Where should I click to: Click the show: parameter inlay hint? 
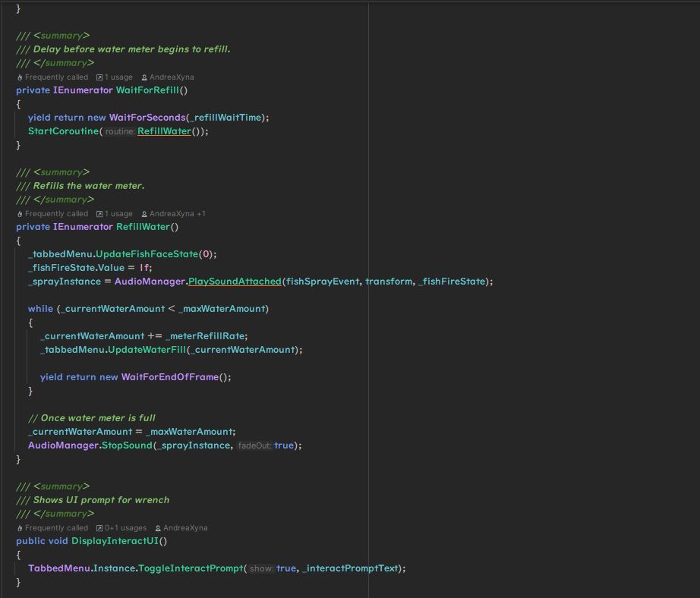261,568
